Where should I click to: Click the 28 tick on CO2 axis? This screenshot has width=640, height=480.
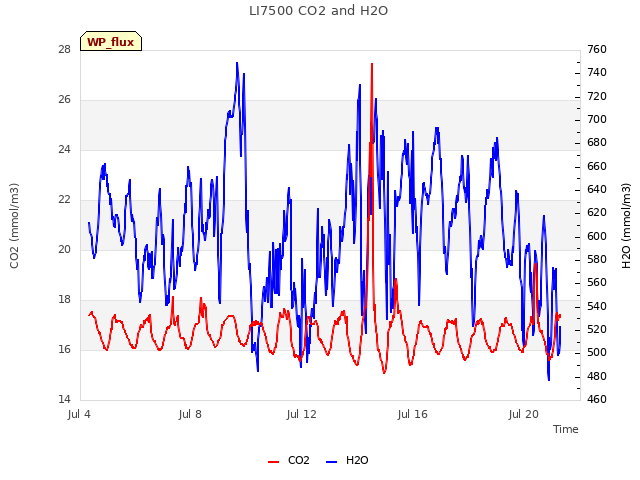pyautogui.click(x=64, y=49)
